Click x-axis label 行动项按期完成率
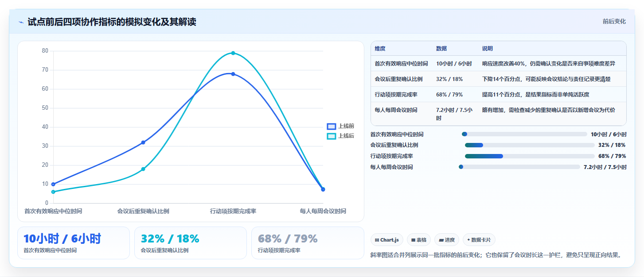644x277 pixels. click(x=233, y=212)
